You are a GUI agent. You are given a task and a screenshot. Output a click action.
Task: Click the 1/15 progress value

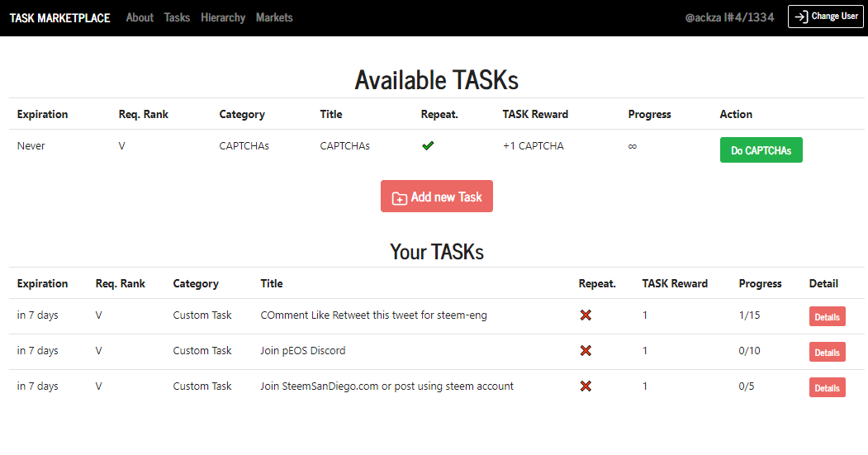[x=749, y=315]
